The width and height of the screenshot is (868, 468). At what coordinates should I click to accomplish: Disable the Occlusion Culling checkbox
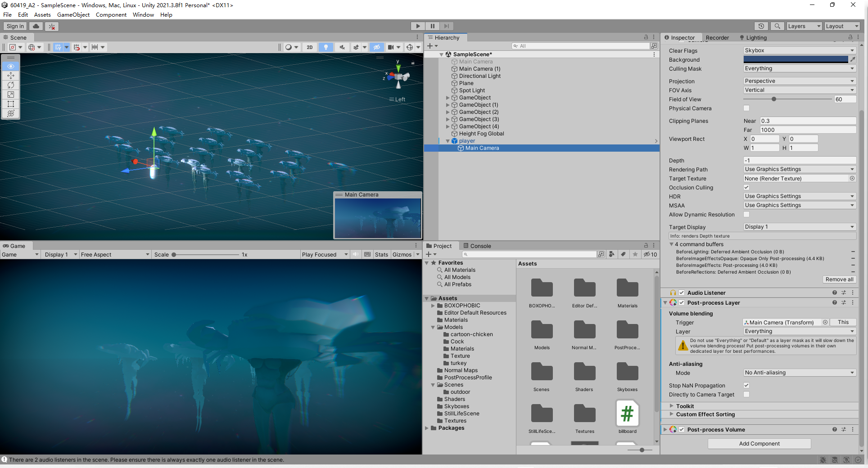[x=746, y=187]
